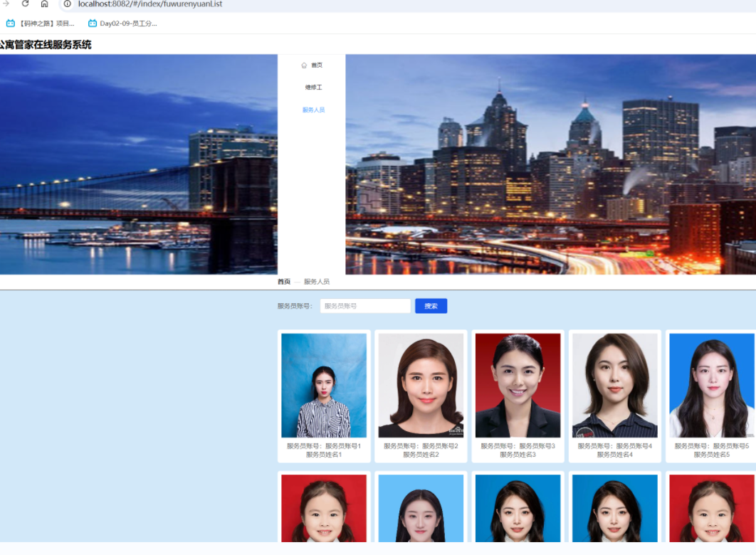Click the localhost:8082 address bar URL
The image size is (756, 555).
(x=149, y=4)
